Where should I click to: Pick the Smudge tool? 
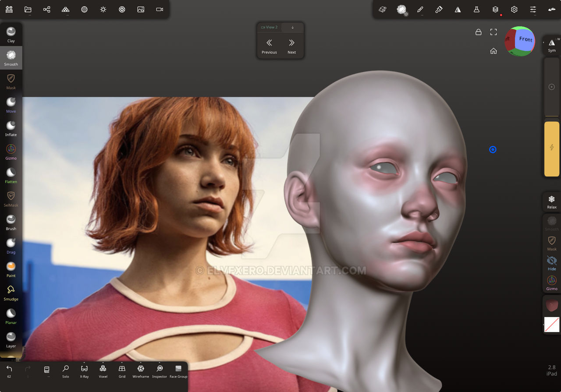pyautogui.click(x=11, y=293)
